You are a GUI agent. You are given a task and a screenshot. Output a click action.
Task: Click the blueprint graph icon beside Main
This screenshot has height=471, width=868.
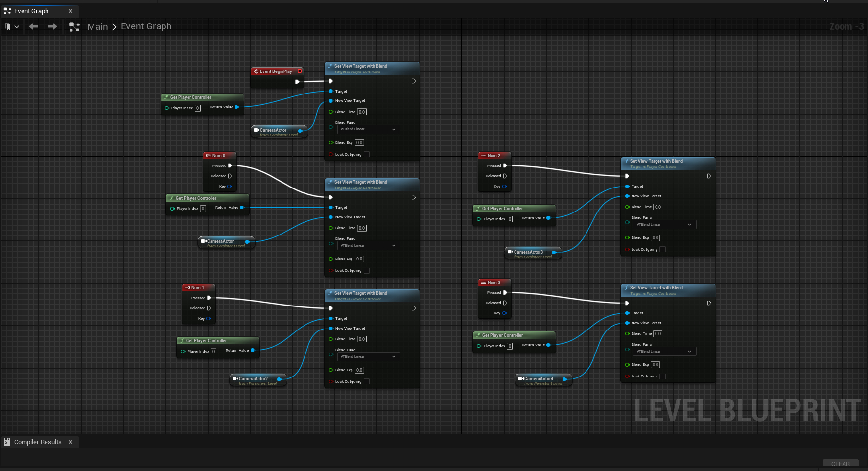click(74, 27)
